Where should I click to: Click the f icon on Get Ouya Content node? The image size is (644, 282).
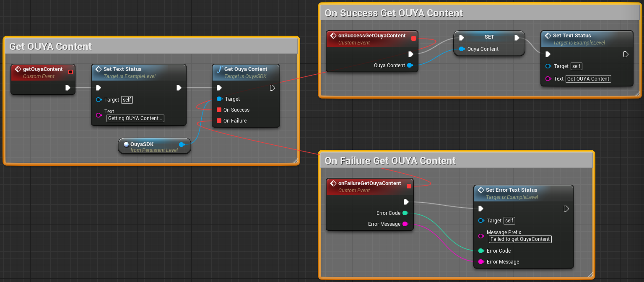pyautogui.click(x=219, y=69)
